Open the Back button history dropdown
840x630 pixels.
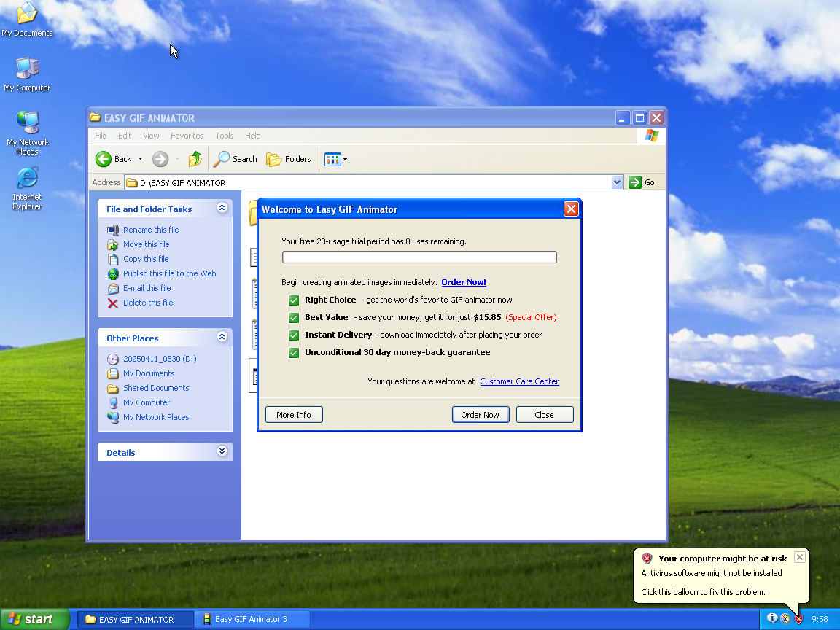coord(140,159)
